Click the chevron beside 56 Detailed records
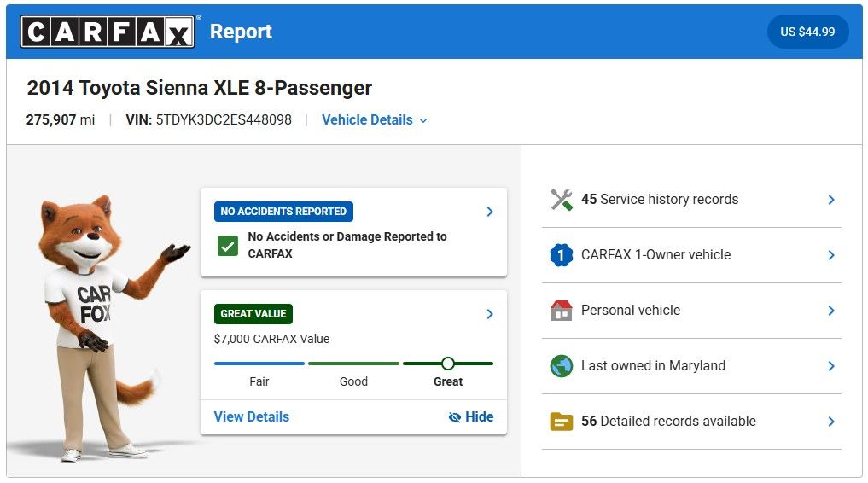Screen dimensions: 868x483 pyautogui.click(x=831, y=422)
